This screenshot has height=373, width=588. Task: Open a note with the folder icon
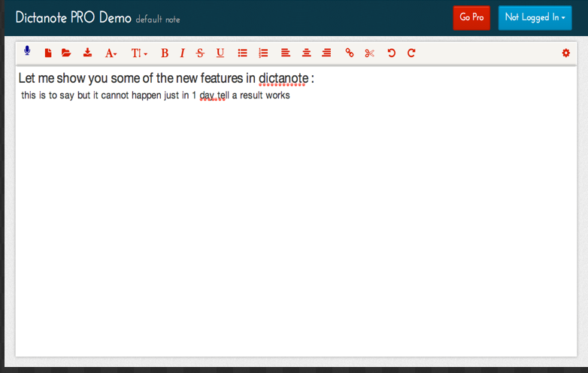pyautogui.click(x=66, y=53)
